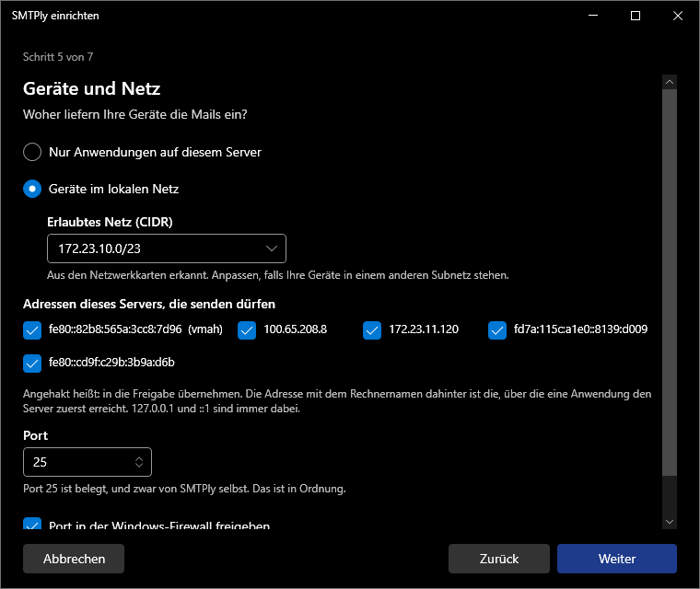The image size is (700, 589).
Task: Decrease the port with the stepper down arrow
Action: click(x=139, y=466)
